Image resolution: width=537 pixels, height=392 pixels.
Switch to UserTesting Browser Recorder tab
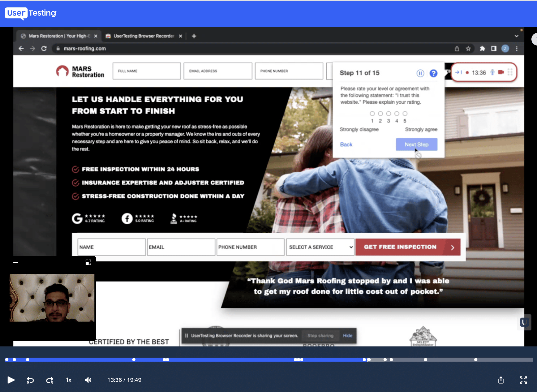pyautogui.click(x=144, y=36)
